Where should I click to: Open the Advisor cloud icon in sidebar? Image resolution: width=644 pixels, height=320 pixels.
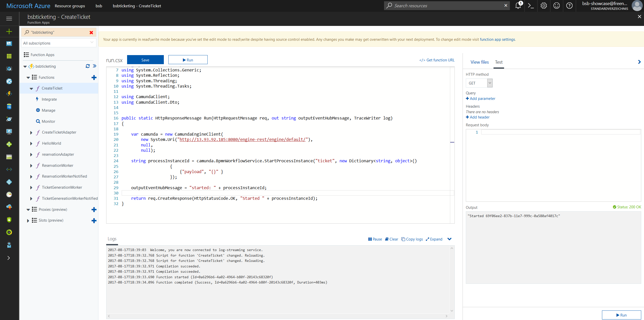click(x=9, y=207)
